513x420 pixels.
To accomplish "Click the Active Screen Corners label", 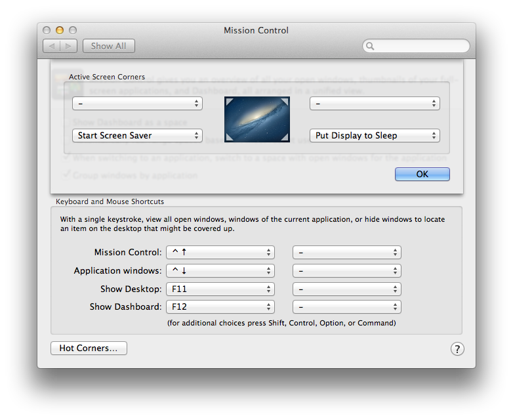I will (107, 77).
